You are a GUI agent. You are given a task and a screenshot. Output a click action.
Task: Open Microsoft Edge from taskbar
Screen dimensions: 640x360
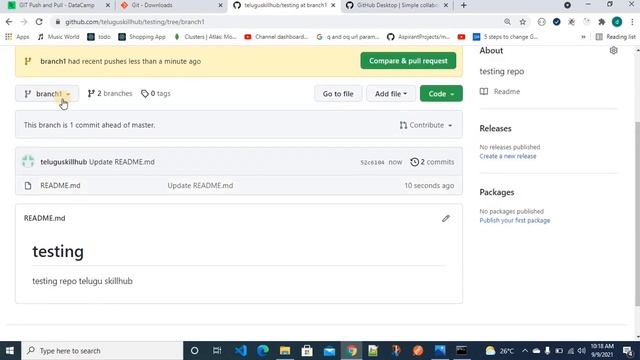[x=263, y=351]
